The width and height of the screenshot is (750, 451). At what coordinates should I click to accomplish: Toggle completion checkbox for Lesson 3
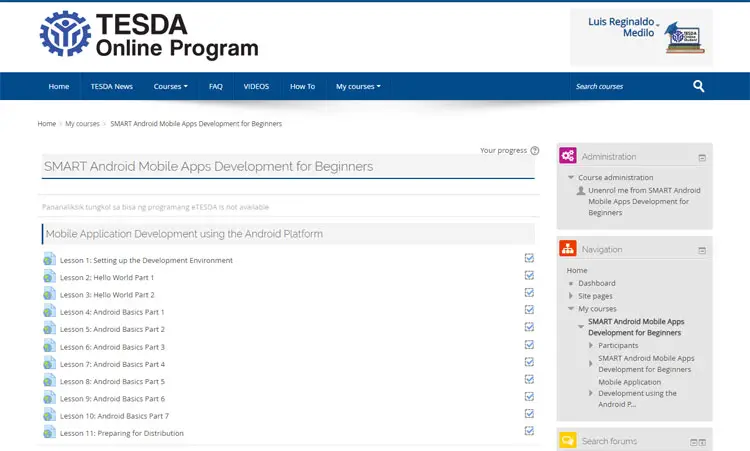[x=529, y=293]
